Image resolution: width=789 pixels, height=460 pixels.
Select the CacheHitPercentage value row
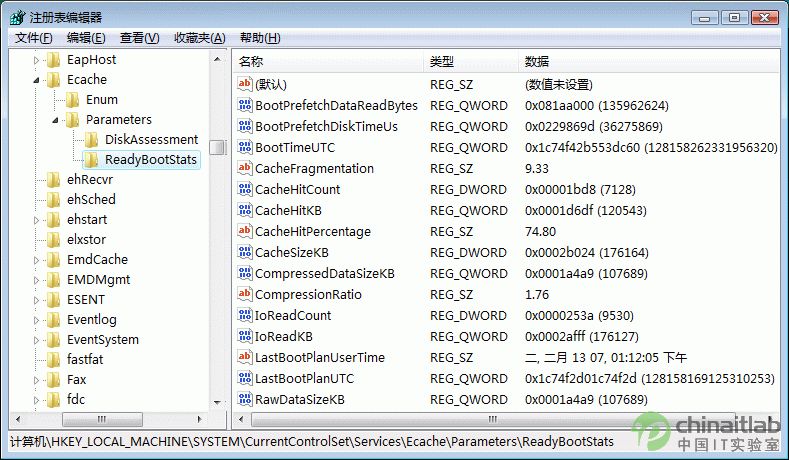tap(312, 231)
